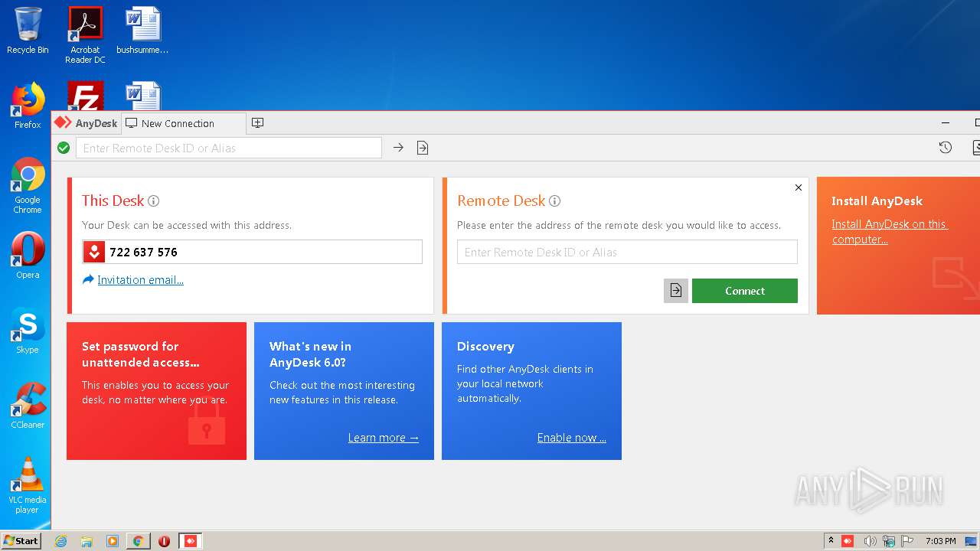This screenshot has width=980, height=551.
Task: Click the clock showing 7:03 PM
Action: coord(940,541)
